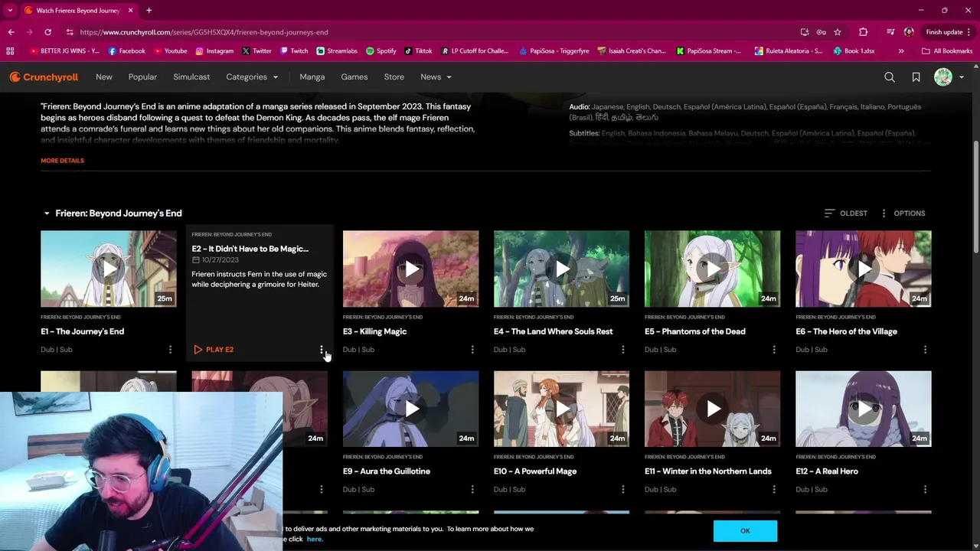Open E10 A Powerful Mage title
This screenshot has width=980, height=551.
[x=535, y=471]
